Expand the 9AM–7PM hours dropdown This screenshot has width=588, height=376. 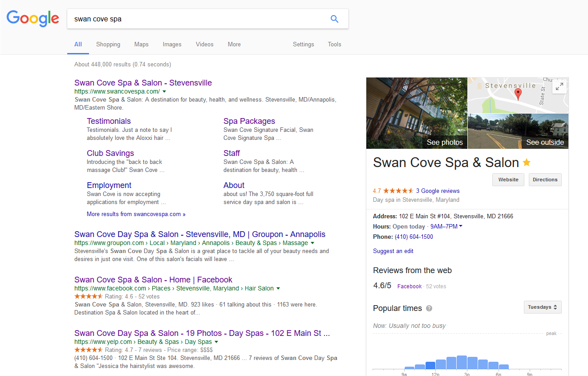coord(446,226)
